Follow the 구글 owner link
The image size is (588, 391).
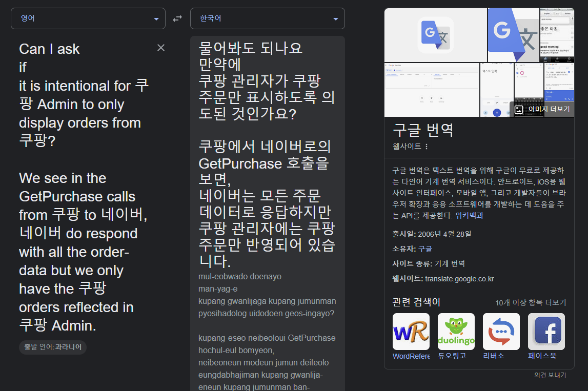(425, 249)
